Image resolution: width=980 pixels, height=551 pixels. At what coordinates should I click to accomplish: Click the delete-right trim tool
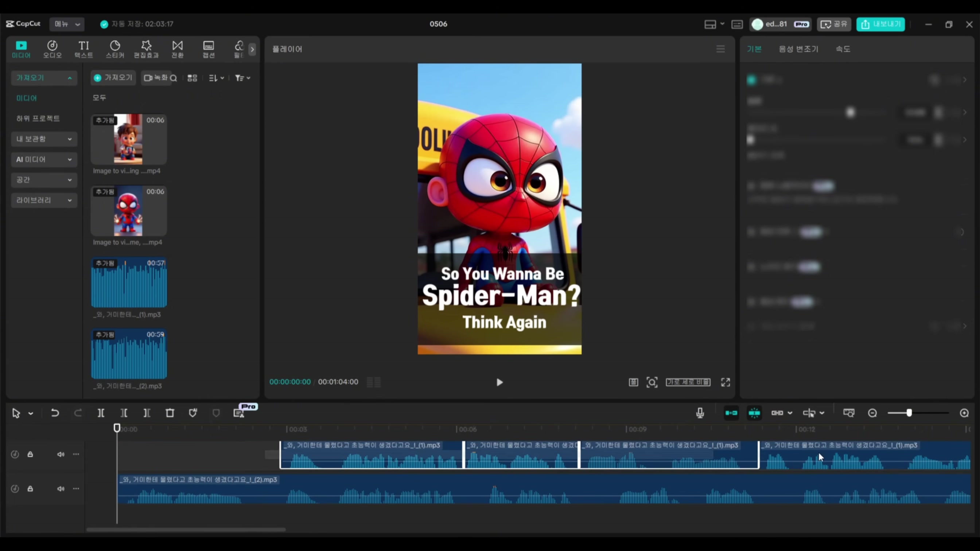coord(147,413)
